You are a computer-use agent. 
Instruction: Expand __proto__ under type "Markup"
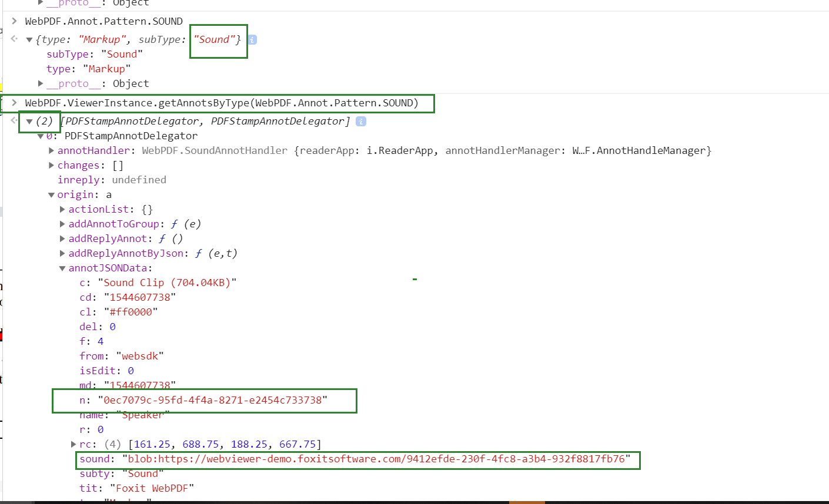pyautogui.click(x=41, y=83)
